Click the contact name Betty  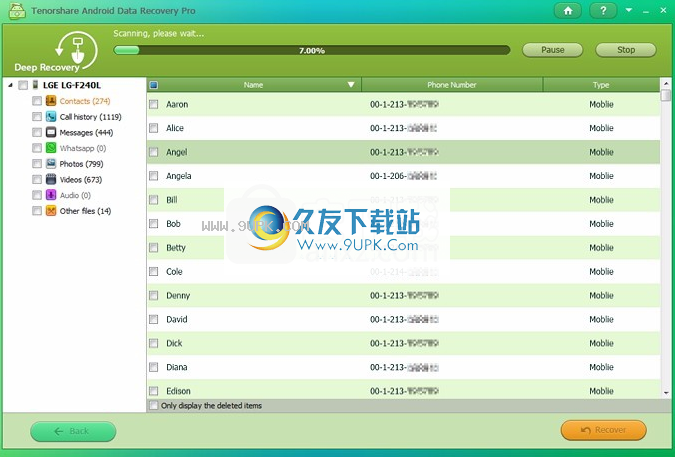point(176,247)
